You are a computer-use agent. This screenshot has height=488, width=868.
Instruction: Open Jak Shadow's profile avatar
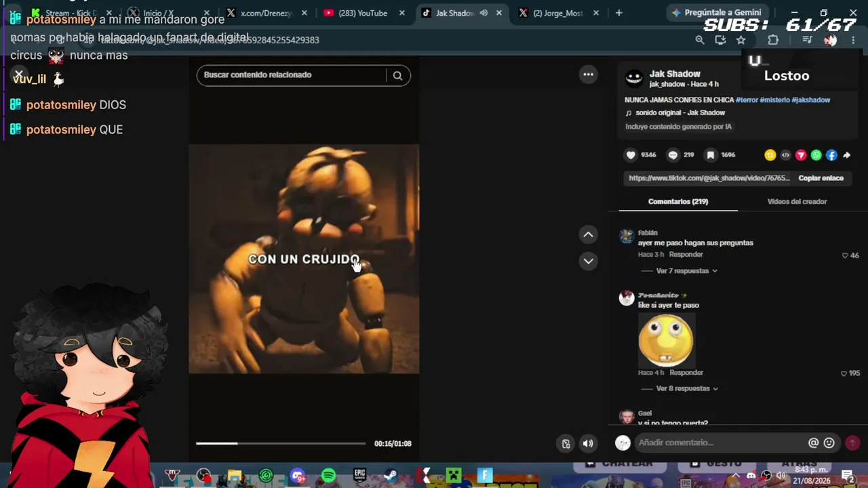[x=634, y=78]
